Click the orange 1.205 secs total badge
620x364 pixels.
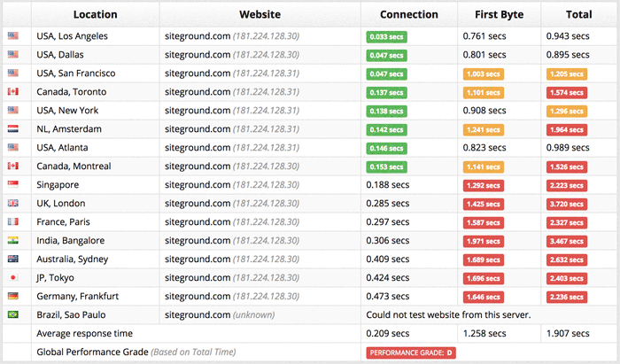[567, 74]
